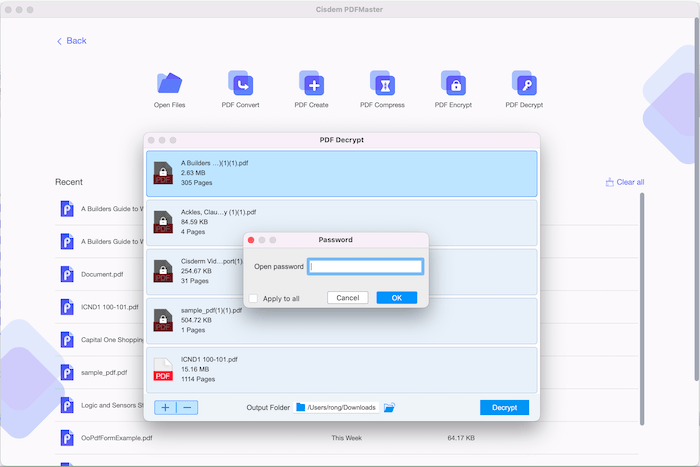Add a file with the plus button

(165, 407)
